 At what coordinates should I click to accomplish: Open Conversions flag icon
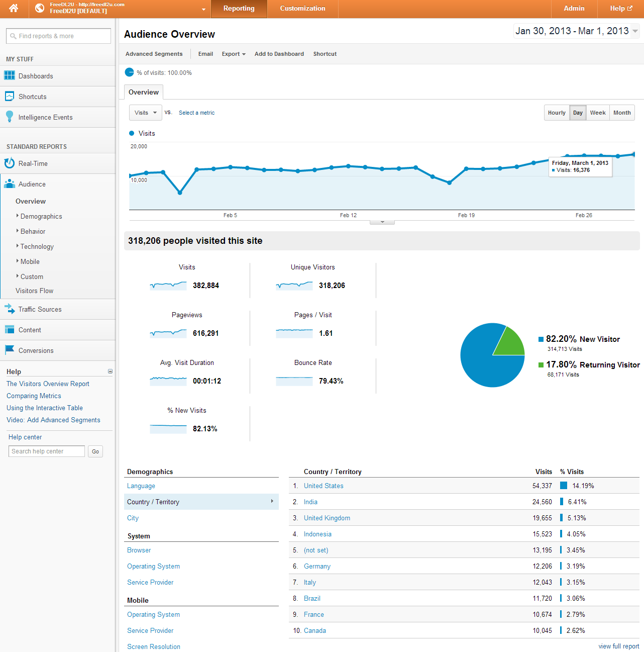pos(10,350)
